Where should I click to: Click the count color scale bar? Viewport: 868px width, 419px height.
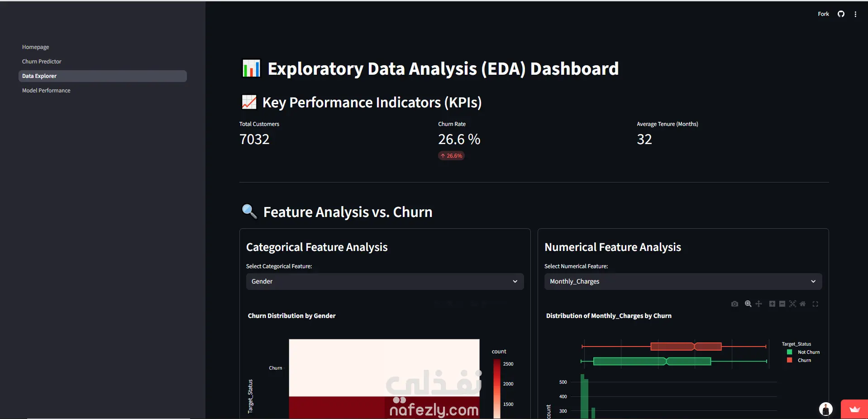[496, 389]
